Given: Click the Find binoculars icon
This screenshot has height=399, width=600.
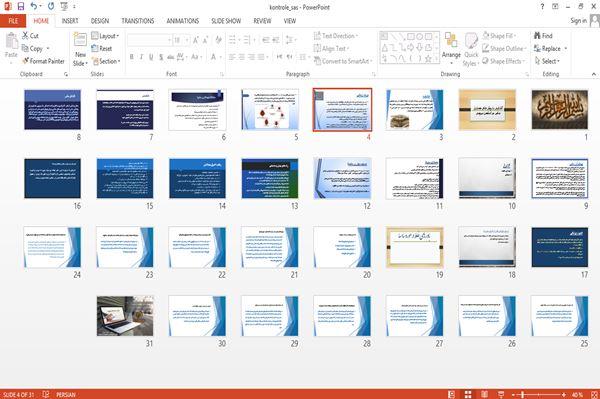Looking at the screenshot, I should coord(538,36).
